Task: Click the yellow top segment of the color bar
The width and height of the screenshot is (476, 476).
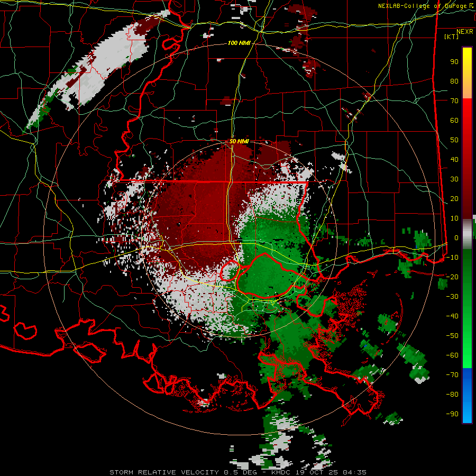Action: coord(467,73)
